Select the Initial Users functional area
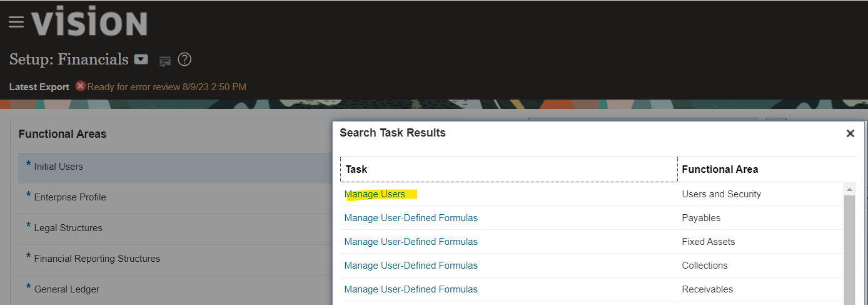The width and height of the screenshot is (868, 305). click(175, 167)
